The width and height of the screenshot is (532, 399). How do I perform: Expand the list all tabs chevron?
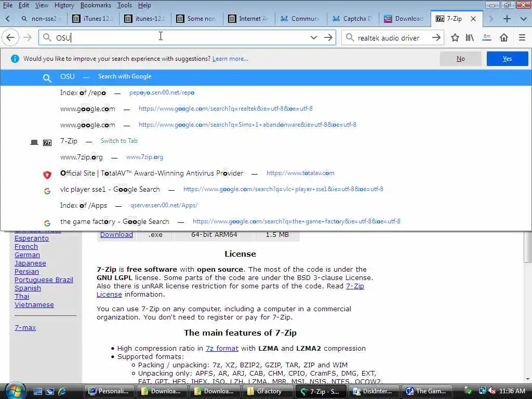click(523, 19)
